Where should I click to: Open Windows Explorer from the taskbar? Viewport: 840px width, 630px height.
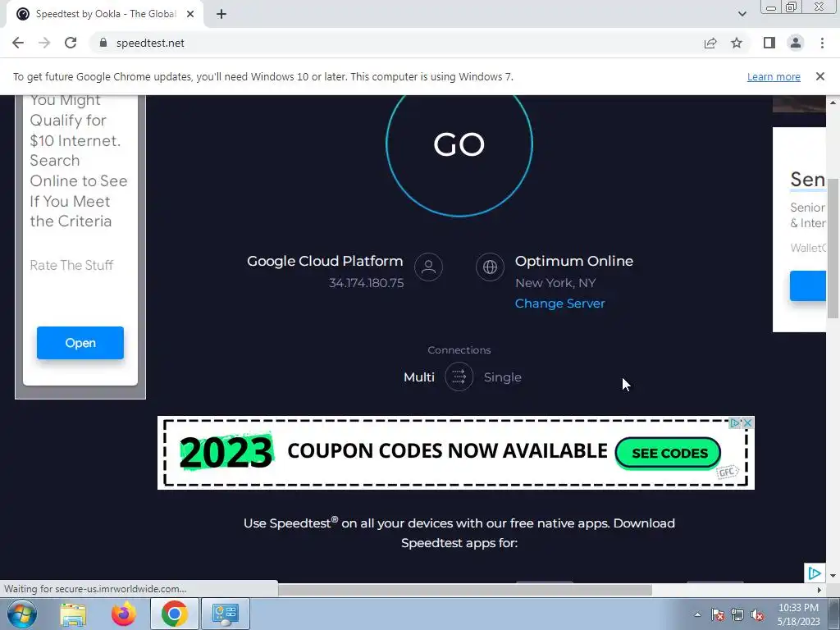coord(73,614)
